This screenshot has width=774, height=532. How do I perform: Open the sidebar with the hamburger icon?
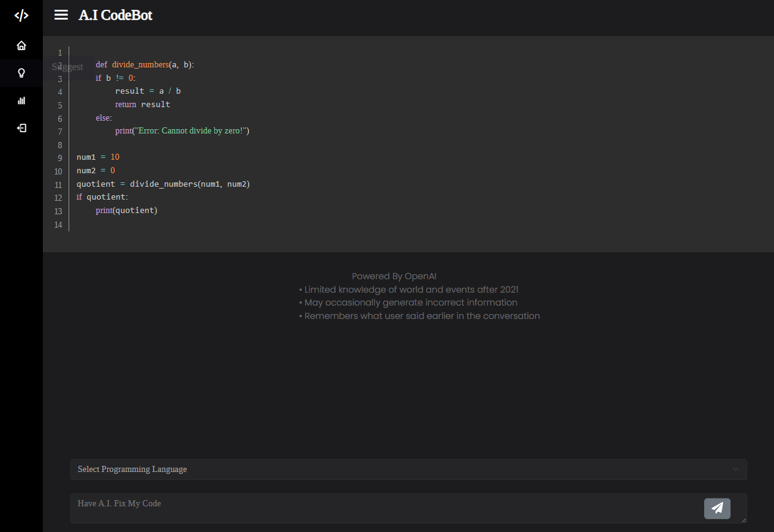point(61,15)
